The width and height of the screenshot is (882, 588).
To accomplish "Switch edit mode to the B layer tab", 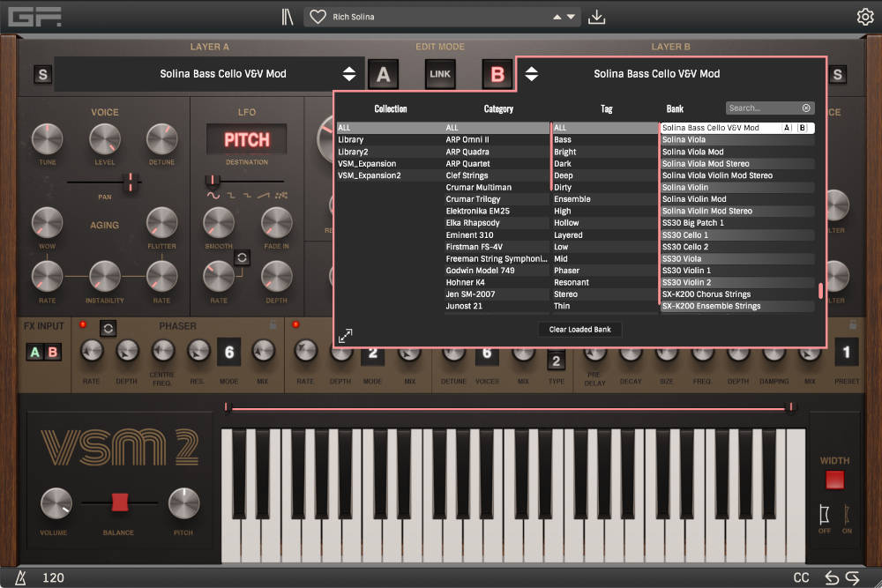I will 496,74.
